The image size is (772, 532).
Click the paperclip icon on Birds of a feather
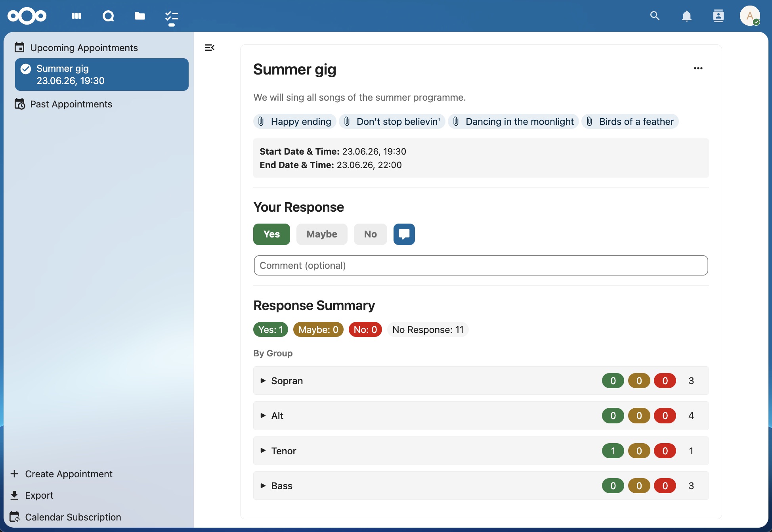pos(589,121)
